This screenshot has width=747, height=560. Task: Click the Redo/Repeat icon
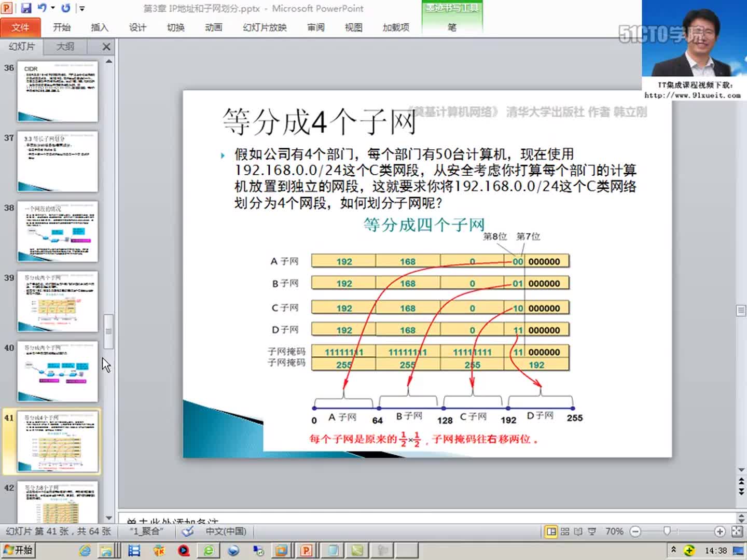click(66, 8)
